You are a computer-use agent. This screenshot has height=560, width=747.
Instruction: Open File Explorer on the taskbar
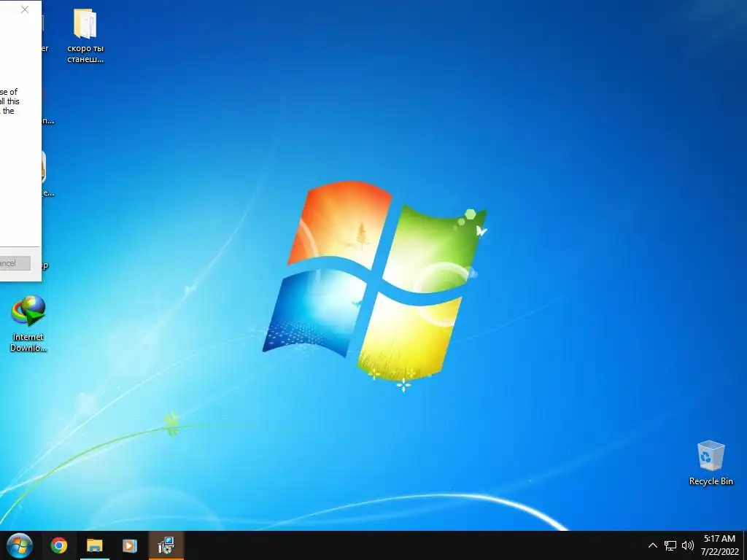pyautogui.click(x=94, y=545)
